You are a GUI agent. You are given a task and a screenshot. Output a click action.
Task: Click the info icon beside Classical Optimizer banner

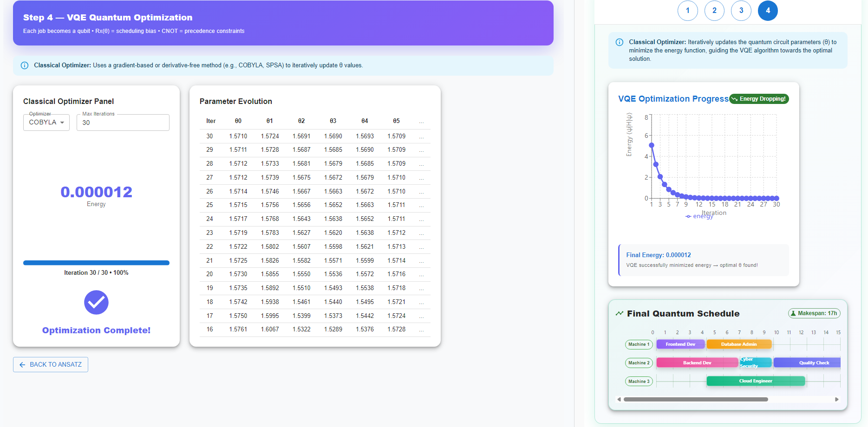(x=25, y=65)
